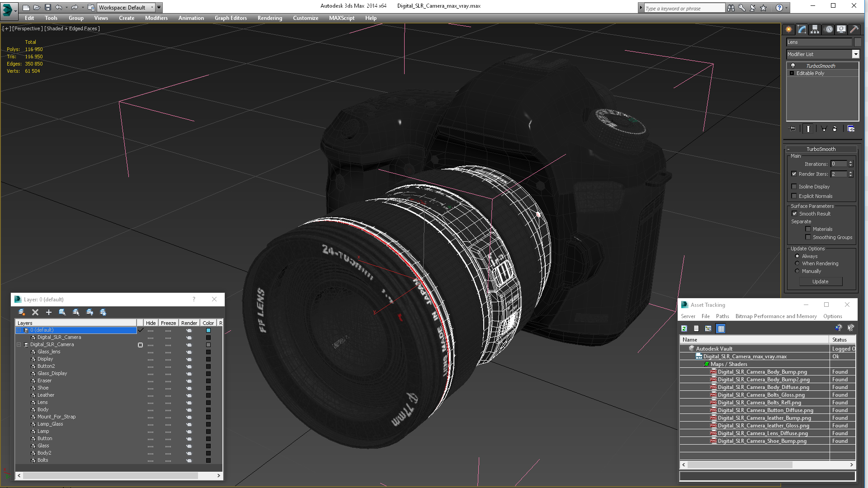Click the Pin Stack icon
This screenshot has height=488, width=868.
pyautogui.click(x=793, y=129)
